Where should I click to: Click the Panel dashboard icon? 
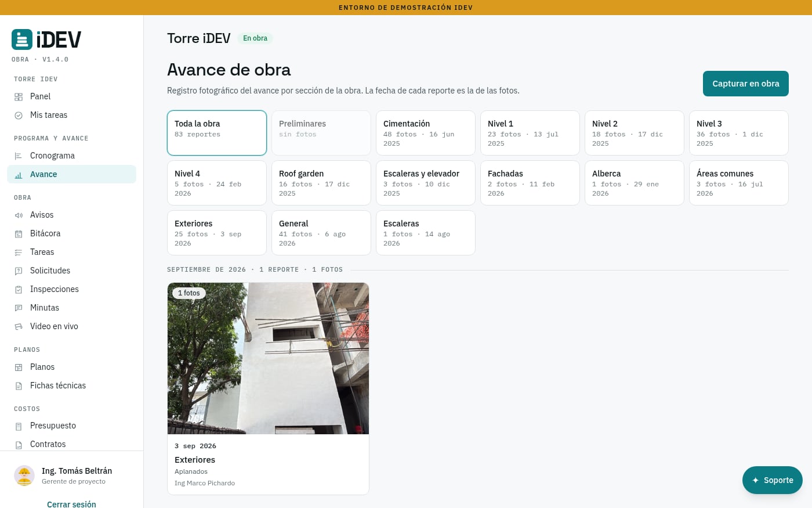click(19, 97)
